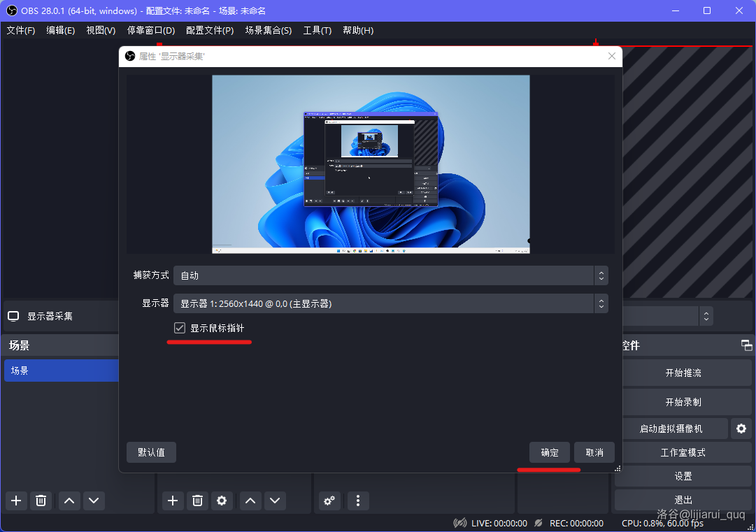The height and width of the screenshot is (532, 756).
Task: Click 开始推流 to start streaming
Action: pos(683,373)
